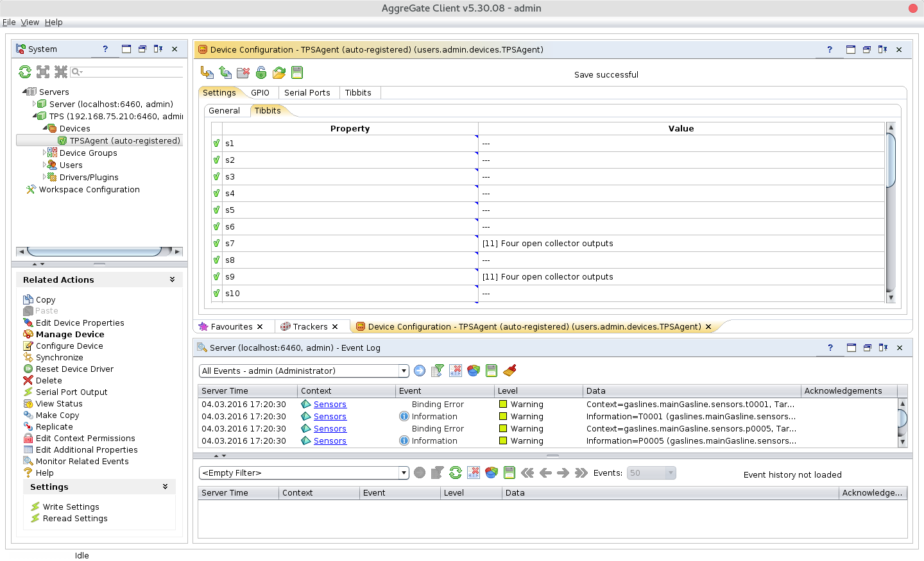Open the Empty Filter dropdown

404,473
